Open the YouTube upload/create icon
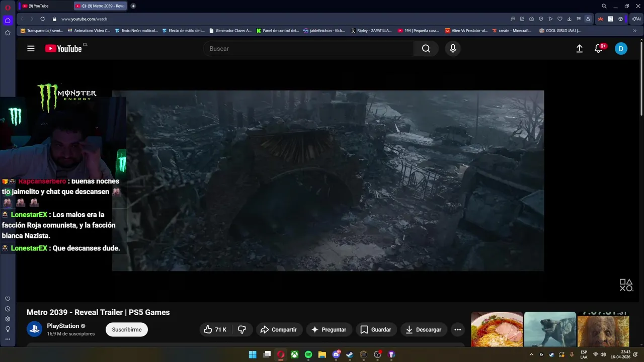Image resolution: width=644 pixels, height=362 pixels. coord(579,49)
